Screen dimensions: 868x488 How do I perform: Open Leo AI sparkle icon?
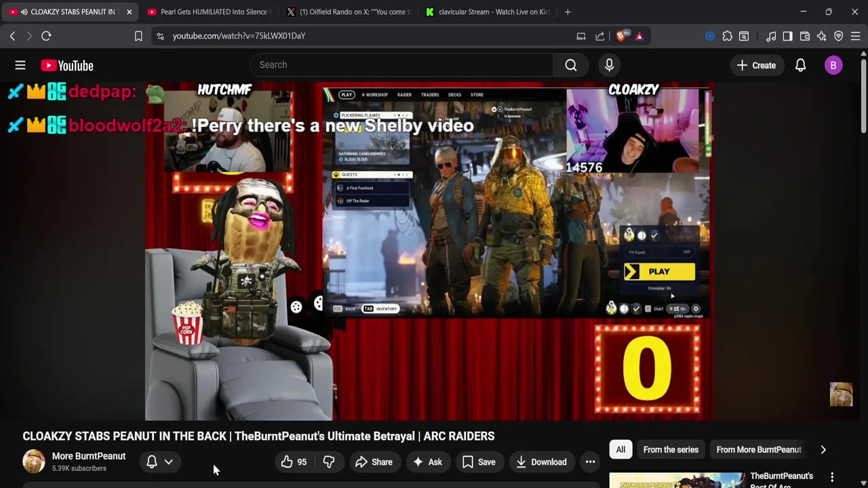coord(821,36)
